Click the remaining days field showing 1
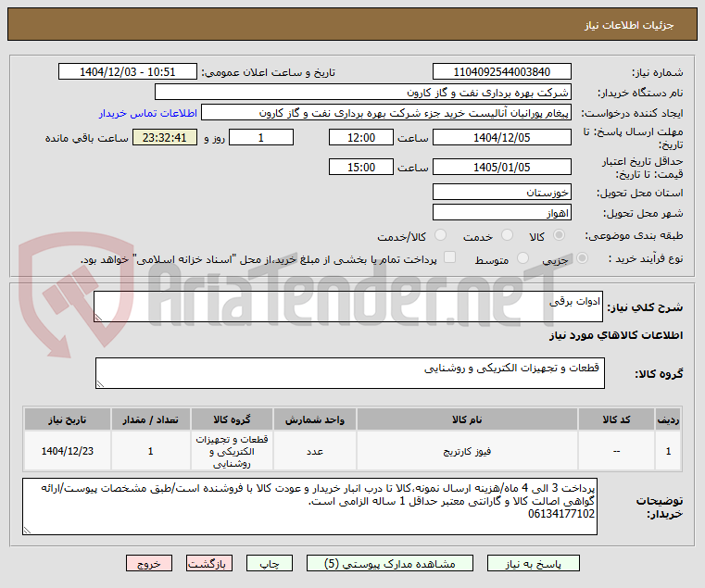 261,138
